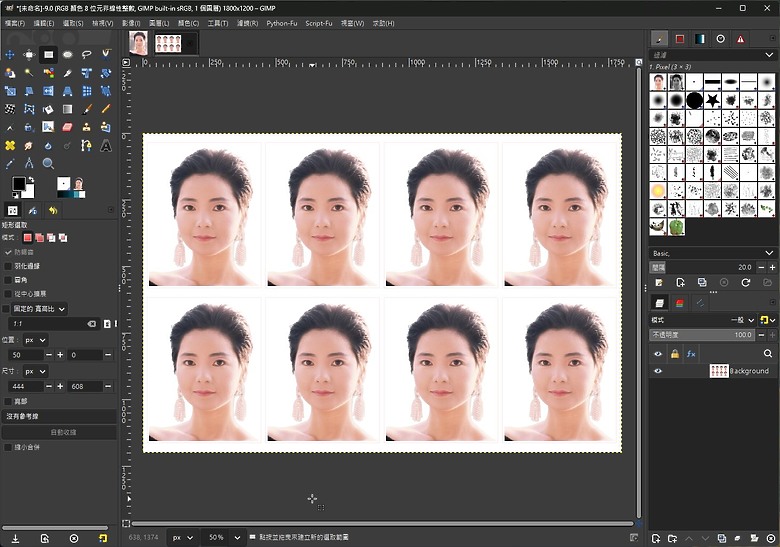Select the Heal tool
Image resolution: width=780 pixels, height=547 pixels.
tap(10, 146)
